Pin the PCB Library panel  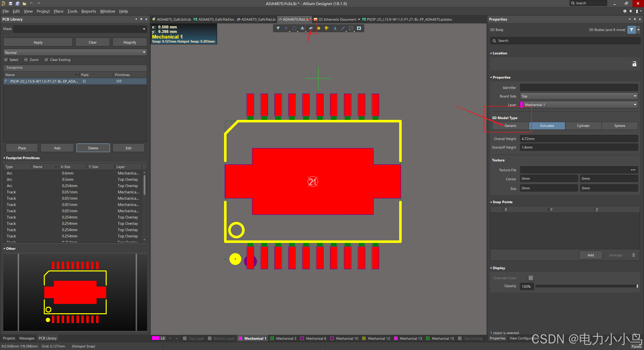click(141, 19)
